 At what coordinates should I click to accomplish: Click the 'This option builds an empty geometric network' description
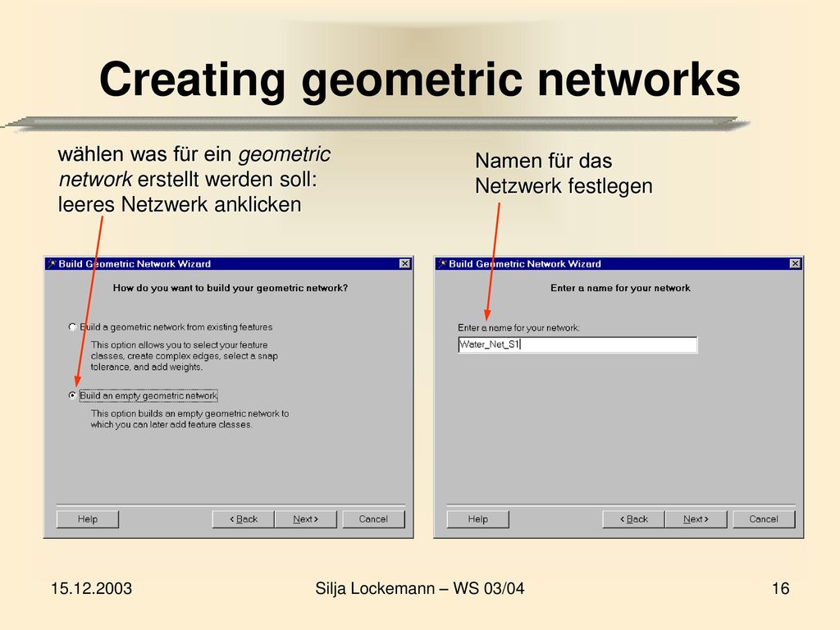point(189,419)
